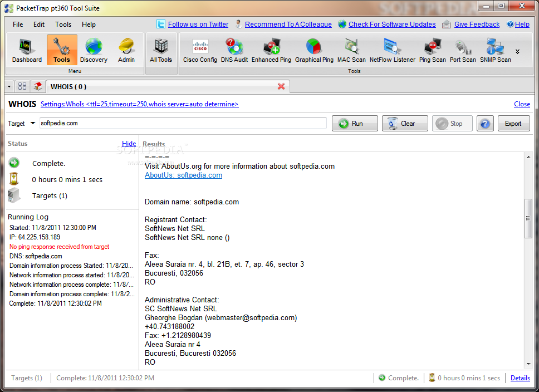The height and width of the screenshot is (392, 539).
Task: Click 'Targets (1)' in the status bar
Action: pos(27,378)
